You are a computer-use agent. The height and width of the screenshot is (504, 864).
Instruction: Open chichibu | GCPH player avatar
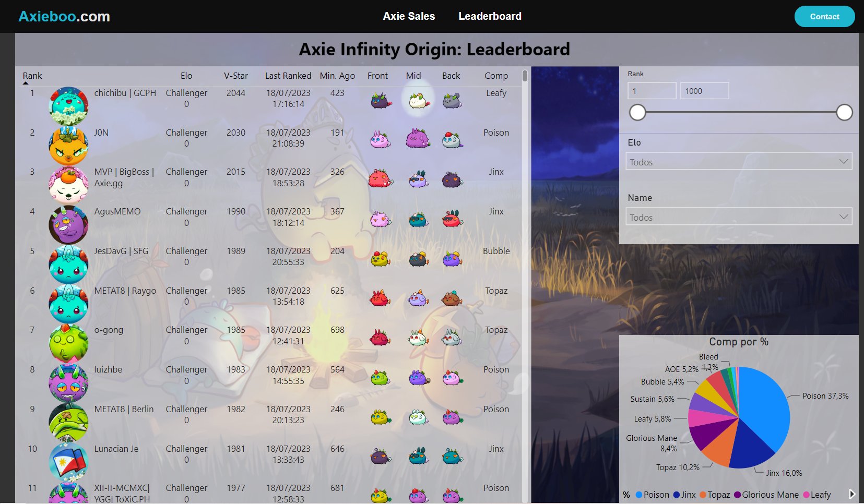[68, 106]
